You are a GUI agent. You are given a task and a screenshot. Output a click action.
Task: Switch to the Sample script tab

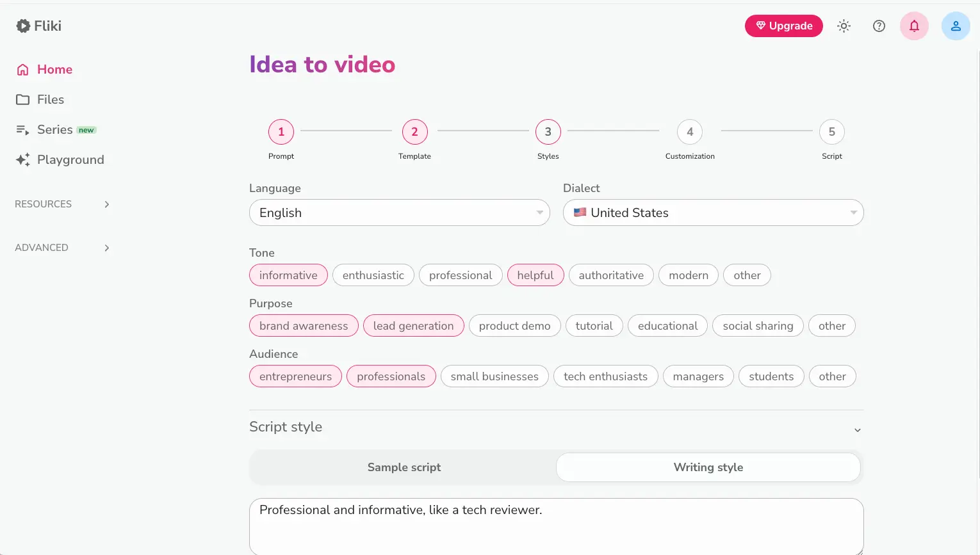point(404,467)
